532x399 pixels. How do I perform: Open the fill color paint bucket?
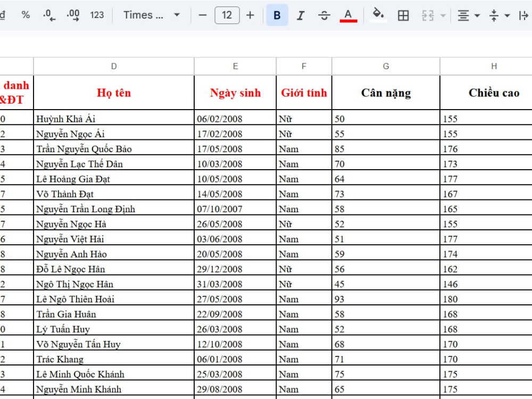click(378, 15)
